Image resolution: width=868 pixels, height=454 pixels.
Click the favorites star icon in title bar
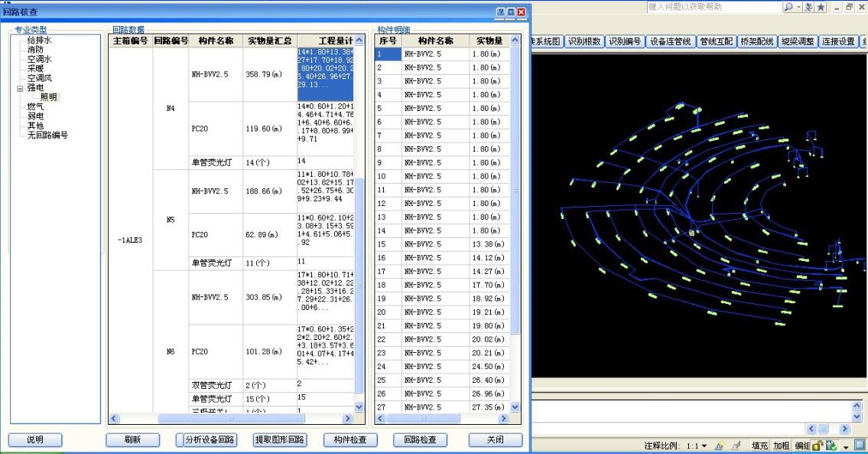coord(821,7)
